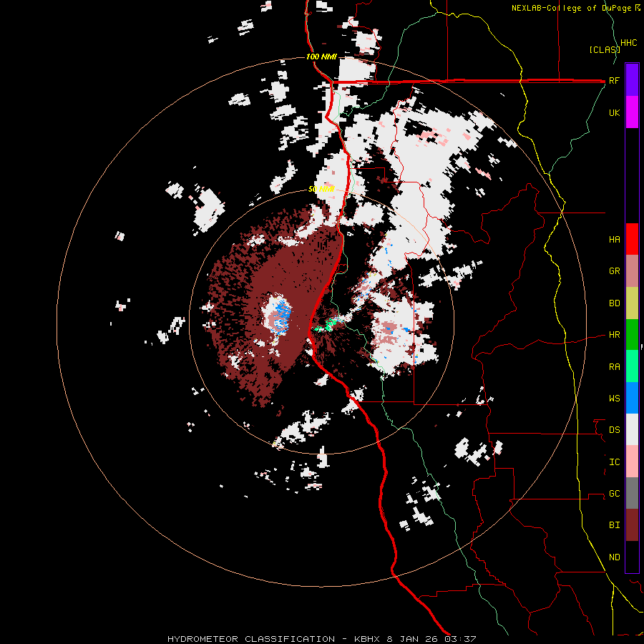
Task: Click the green rain echo at the coast
Action: point(328,326)
